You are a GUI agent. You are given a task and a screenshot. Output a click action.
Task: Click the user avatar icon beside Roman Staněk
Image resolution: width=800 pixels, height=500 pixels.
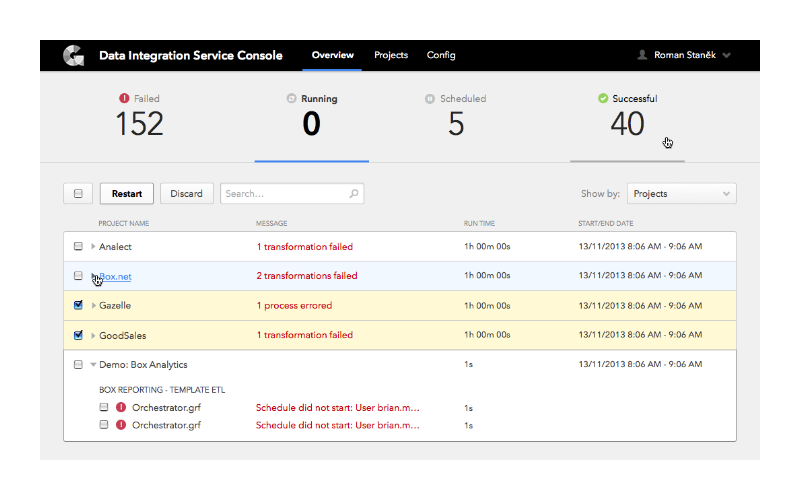coord(642,55)
